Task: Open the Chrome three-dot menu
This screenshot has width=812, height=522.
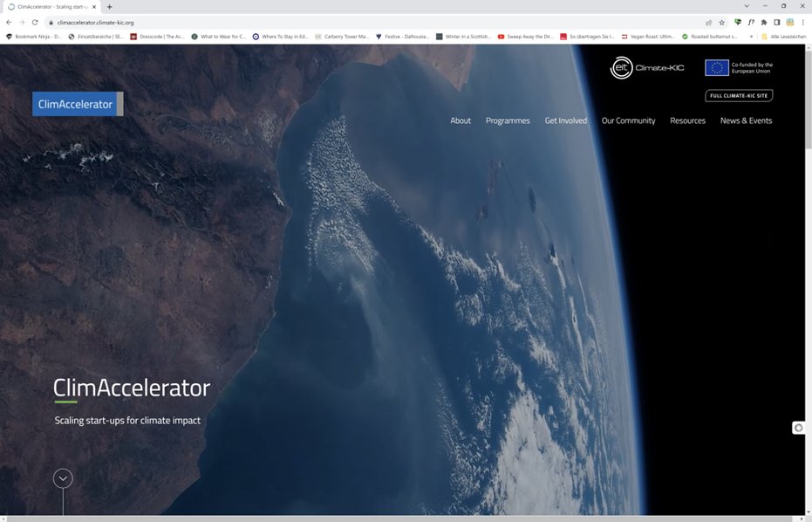Action: tap(803, 23)
